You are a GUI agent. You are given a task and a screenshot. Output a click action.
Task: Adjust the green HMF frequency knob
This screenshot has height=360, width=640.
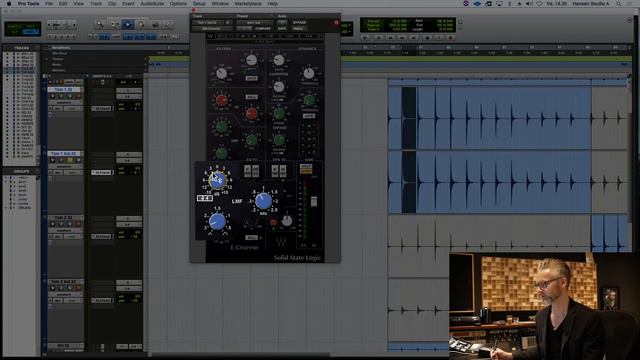pos(251,140)
